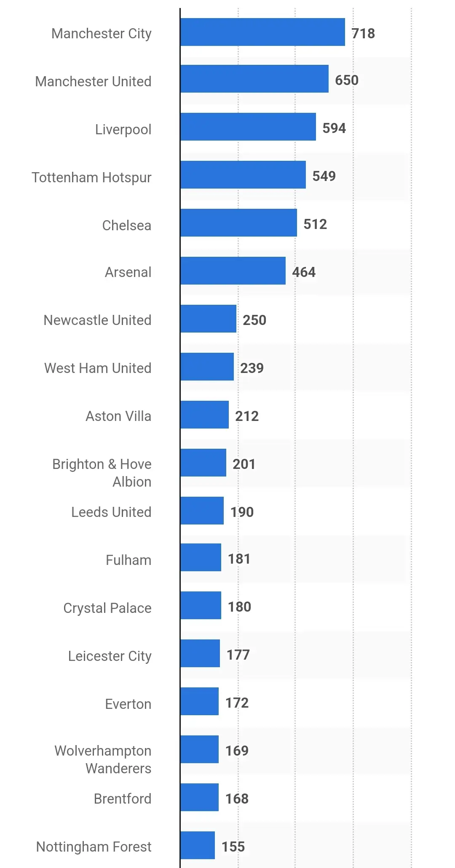
Task: Select the Leeds United label
Action: click(x=111, y=512)
